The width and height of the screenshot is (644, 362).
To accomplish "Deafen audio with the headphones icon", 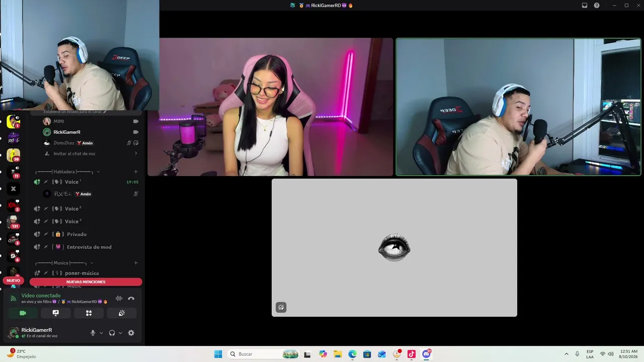I will (112, 333).
